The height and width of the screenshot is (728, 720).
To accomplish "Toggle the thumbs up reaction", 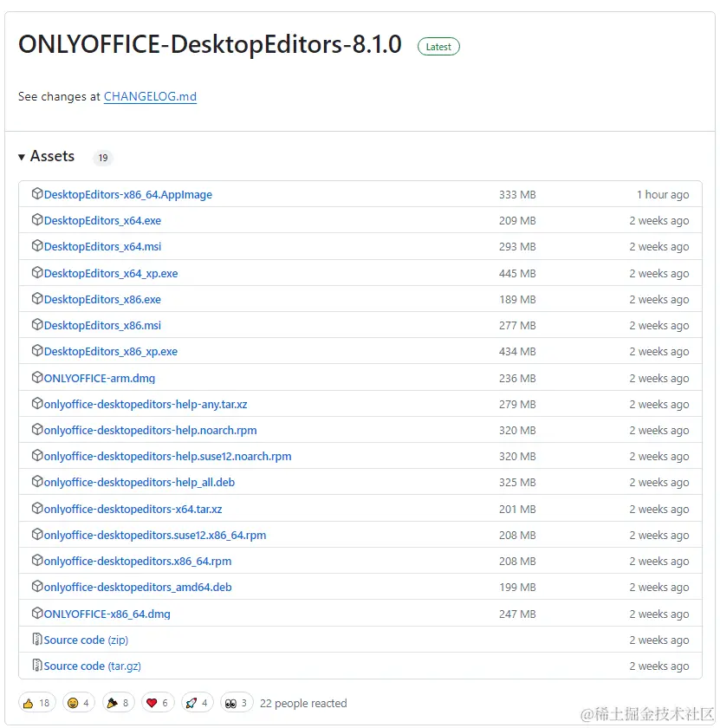I will (37, 703).
